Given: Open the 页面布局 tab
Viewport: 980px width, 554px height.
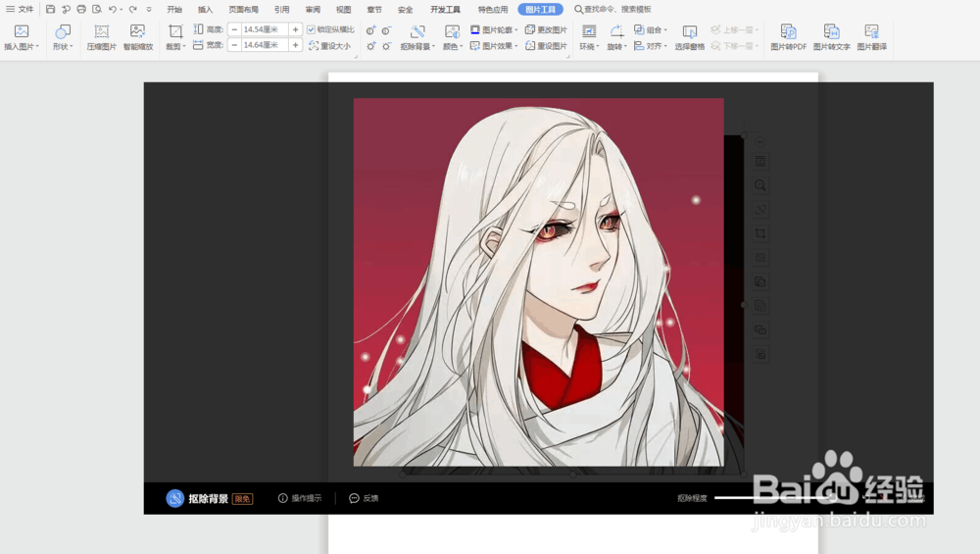Looking at the screenshot, I should (243, 10).
